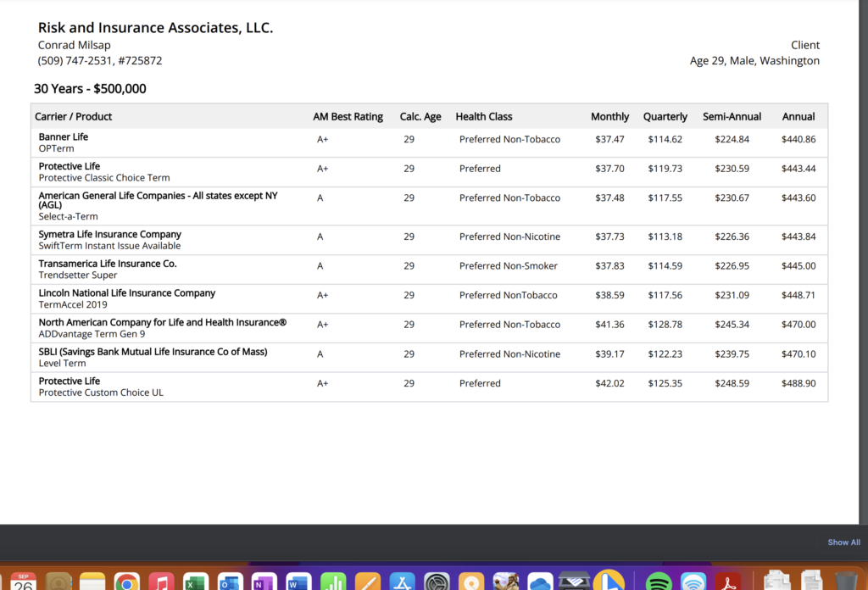This screenshot has width=868, height=590.
Task: Select the OPTerm product name
Action: coord(56,148)
